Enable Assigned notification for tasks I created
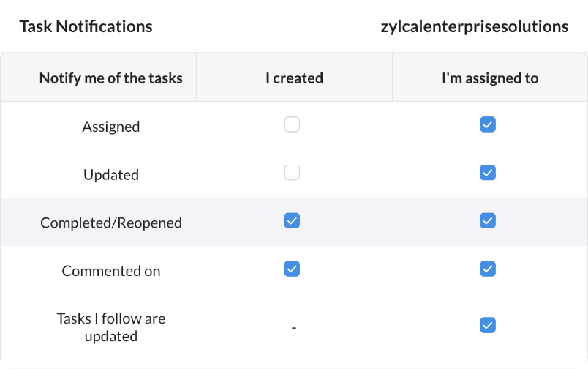The image size is (588, 369). pos(292,125)
